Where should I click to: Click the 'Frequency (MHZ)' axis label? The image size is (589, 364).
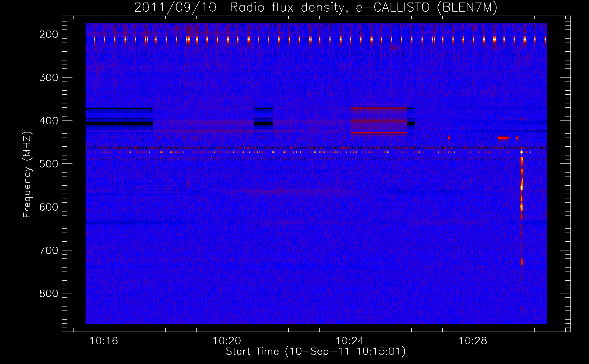(x=27, y=174)
